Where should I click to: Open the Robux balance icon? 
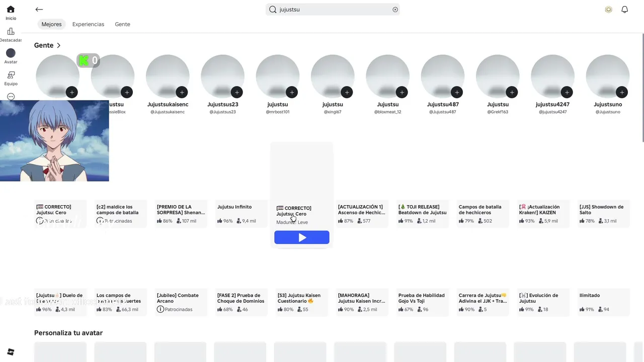[x=608, y=10]
